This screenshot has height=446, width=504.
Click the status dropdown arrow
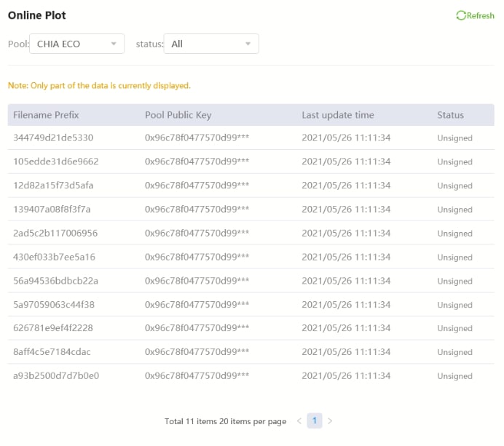(x=248, y=44)
